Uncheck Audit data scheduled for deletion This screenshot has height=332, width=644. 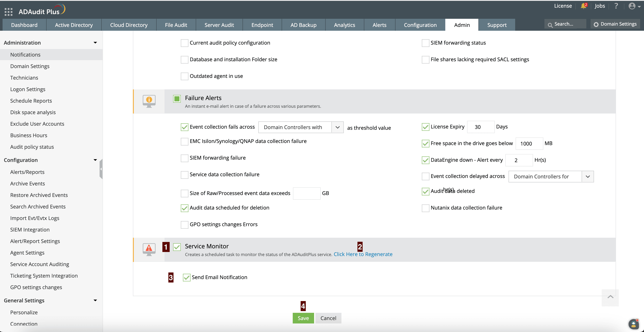pos(184,208)
